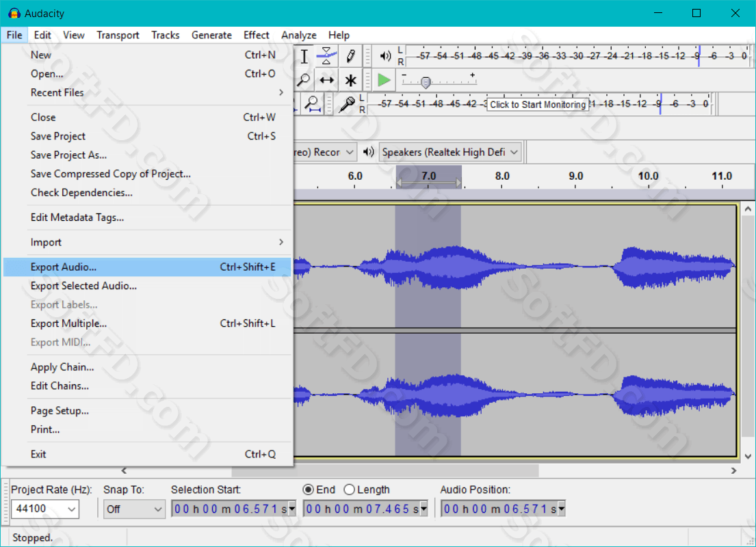756x547 pixels.
Task: Click the playback speed slider handle
Action: (x=426, y=83)
